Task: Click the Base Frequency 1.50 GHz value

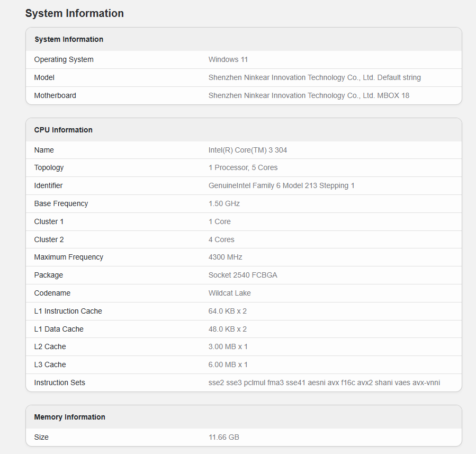Action: pos(224,203)
